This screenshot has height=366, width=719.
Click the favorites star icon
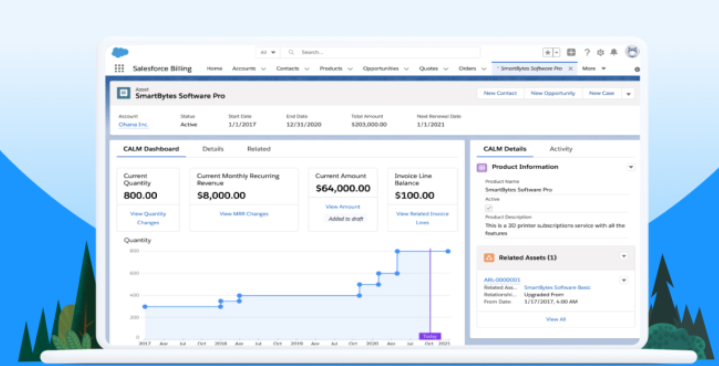(548, 52)
